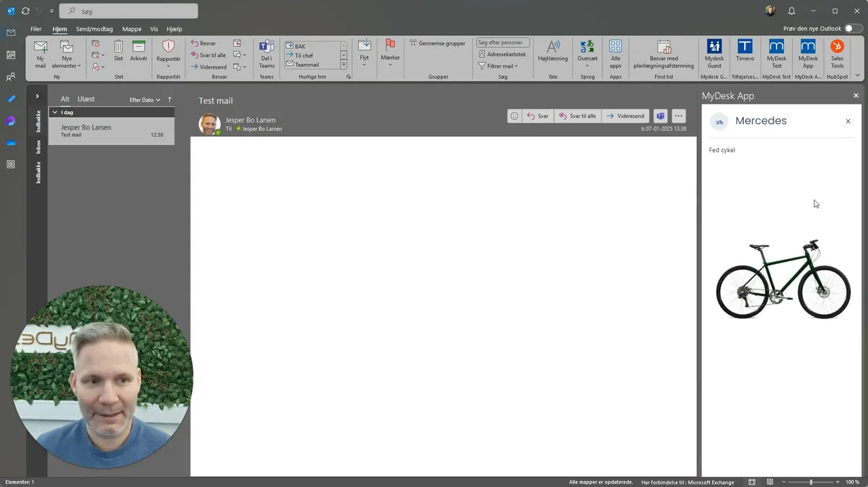This screenshot has height=487, width=868.
Task: Add a reaction with the smiley icon
Action: click(515, 116)
